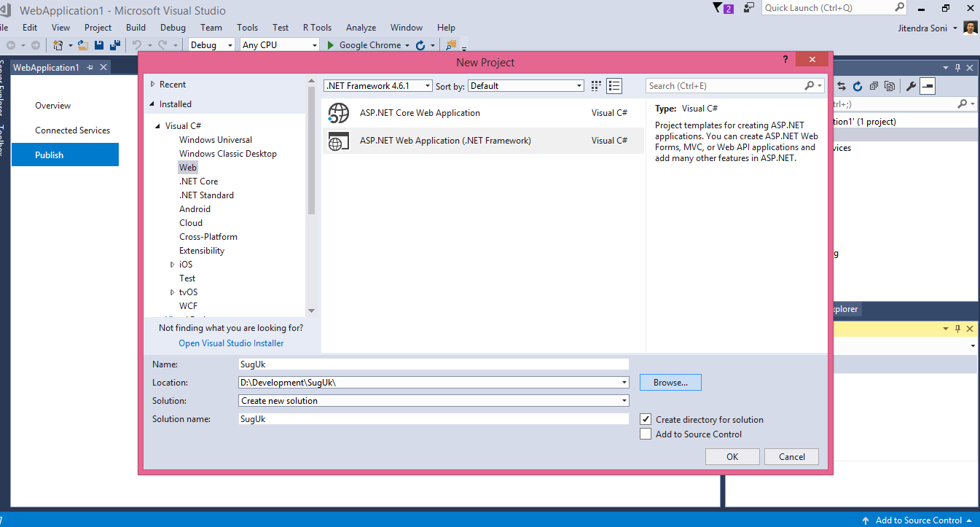
Task: Click the Open File toolbar icon
Action: tap(83, 45)
